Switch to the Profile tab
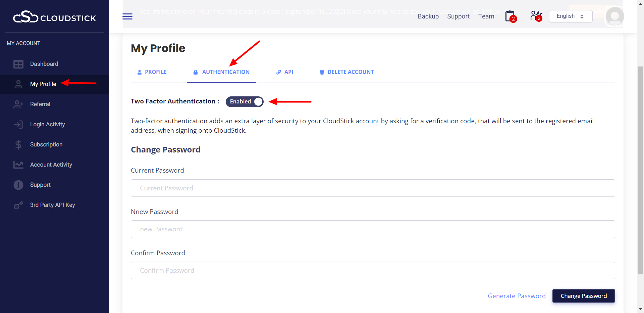Viewport: 644px width, 313px height. [152, 72]
